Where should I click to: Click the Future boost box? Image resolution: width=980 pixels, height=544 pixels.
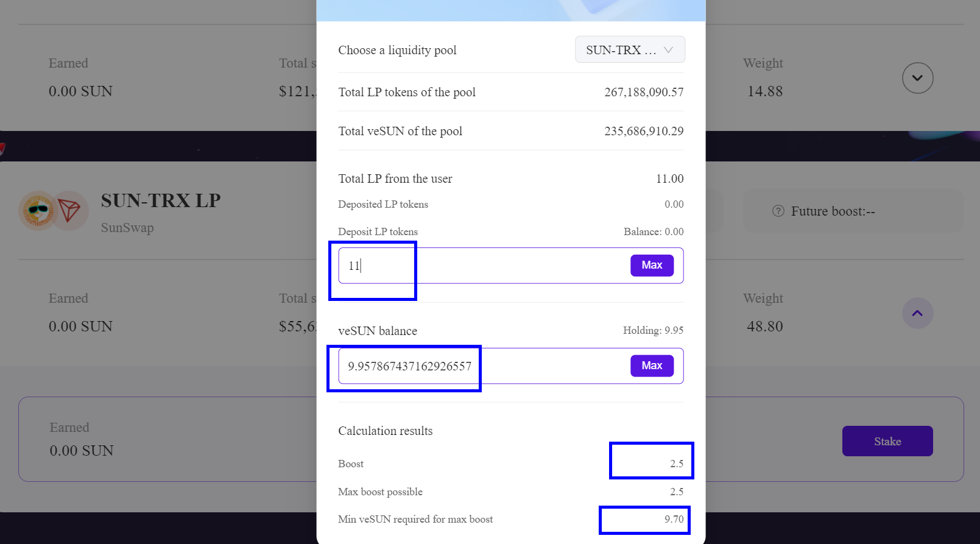click(x=853, y=211)
